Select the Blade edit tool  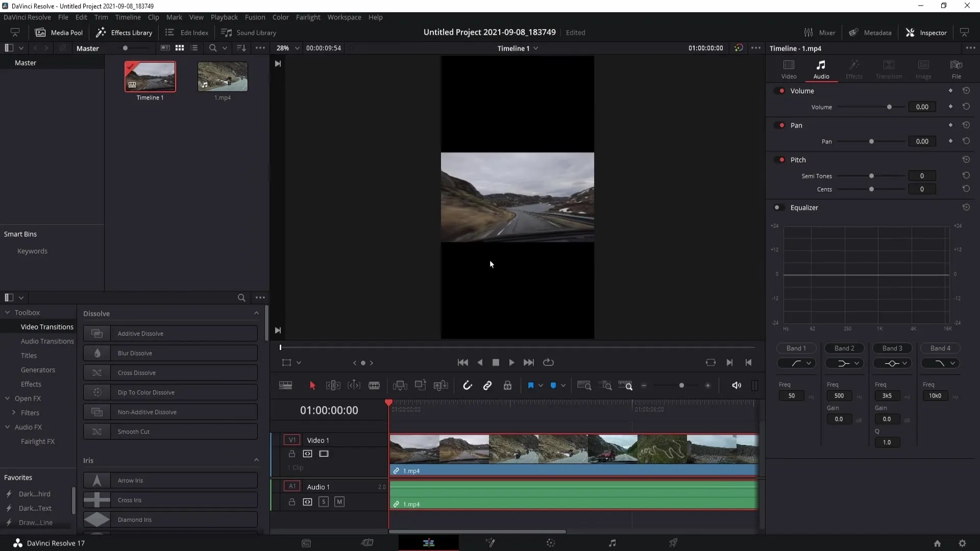pos(374,386)
